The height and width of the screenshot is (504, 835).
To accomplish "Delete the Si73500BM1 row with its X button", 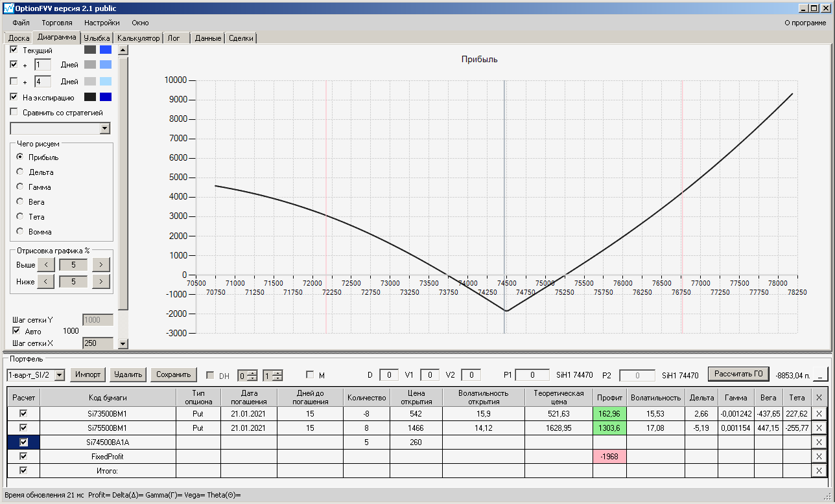I will 819,413.
